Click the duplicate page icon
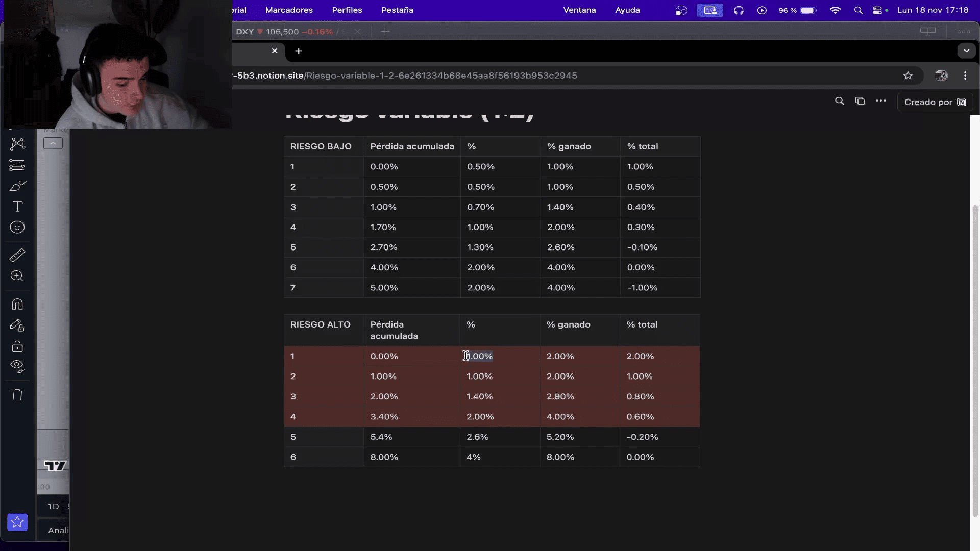The image size is (980, 551). [x=860, y=101]
